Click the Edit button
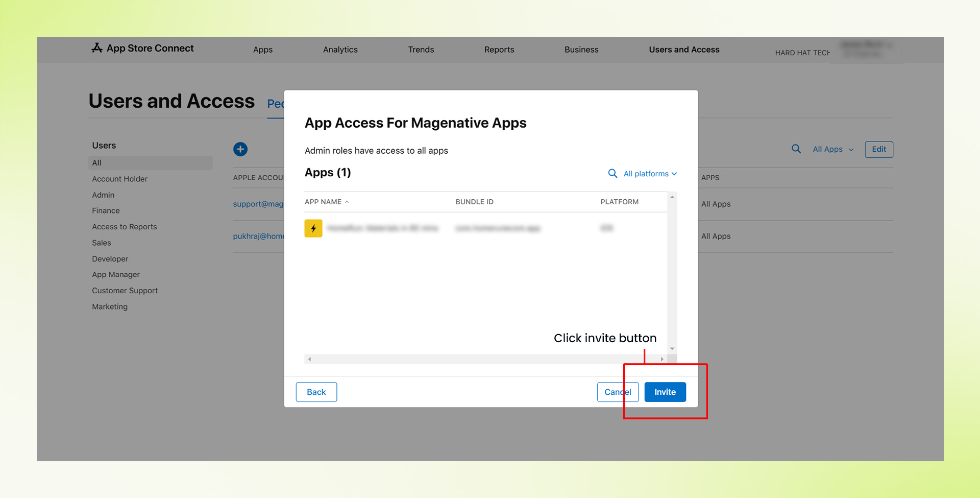980x498 pixels. click(879, 149)
